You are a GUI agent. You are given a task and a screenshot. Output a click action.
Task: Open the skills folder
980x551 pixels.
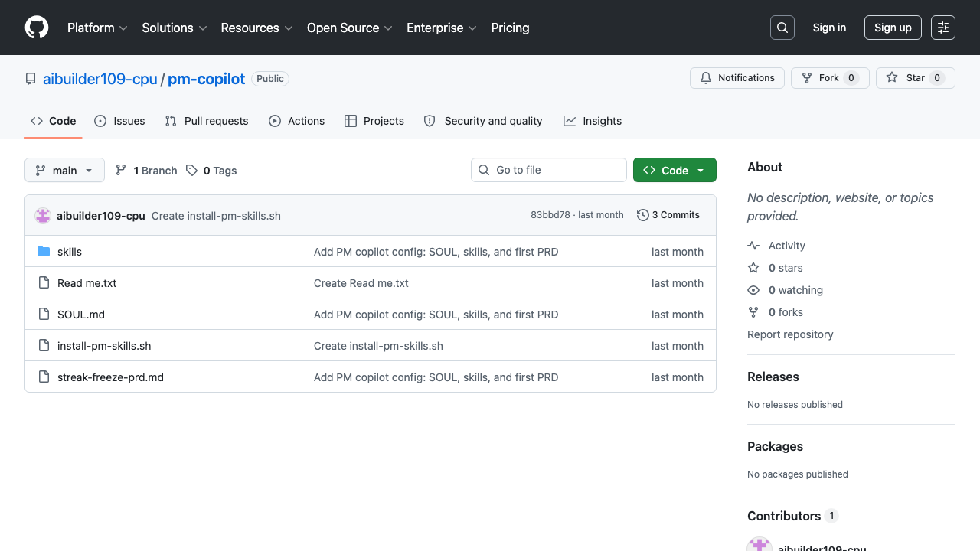[70, 252]
